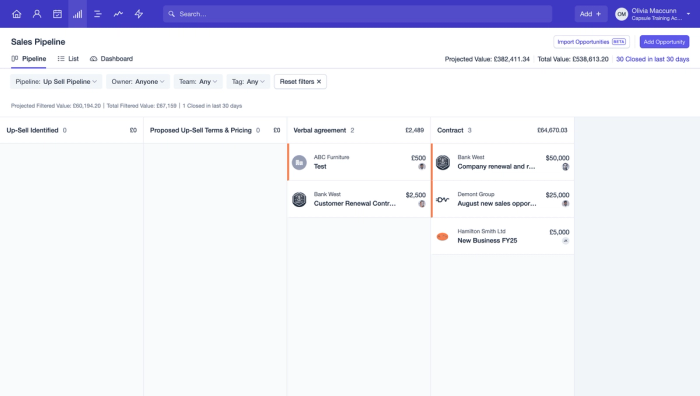700x396 pixels.
Task: Open the 30 Closed in last 30 days link
Action: pyautogui.click(x=653, y=59)
